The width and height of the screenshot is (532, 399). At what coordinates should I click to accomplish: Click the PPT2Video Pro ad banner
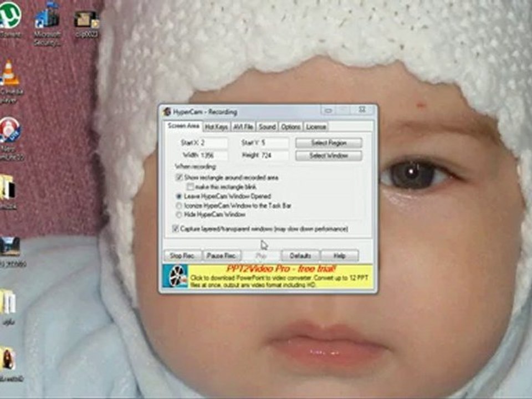pos(268,276)
